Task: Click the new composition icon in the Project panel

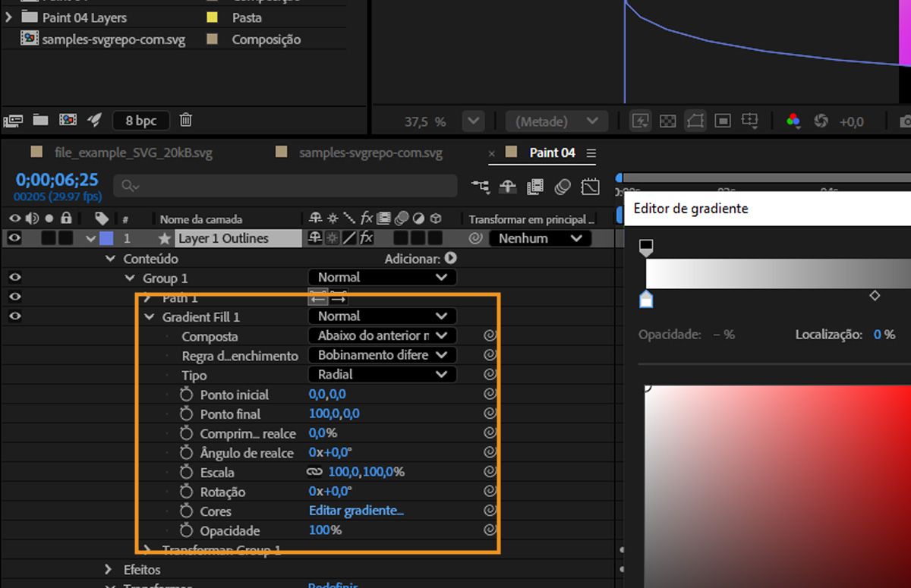Action: pos(68,120)
